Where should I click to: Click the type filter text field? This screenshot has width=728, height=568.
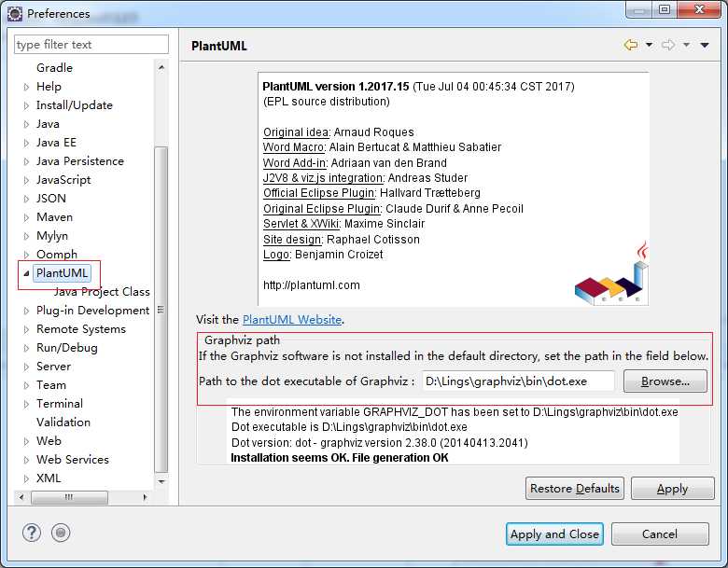pos(91,45)
